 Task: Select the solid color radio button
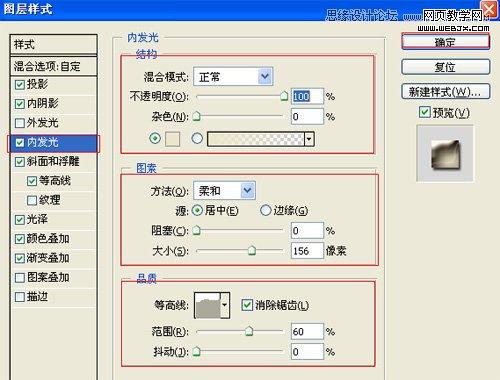(x=155, y=138)
